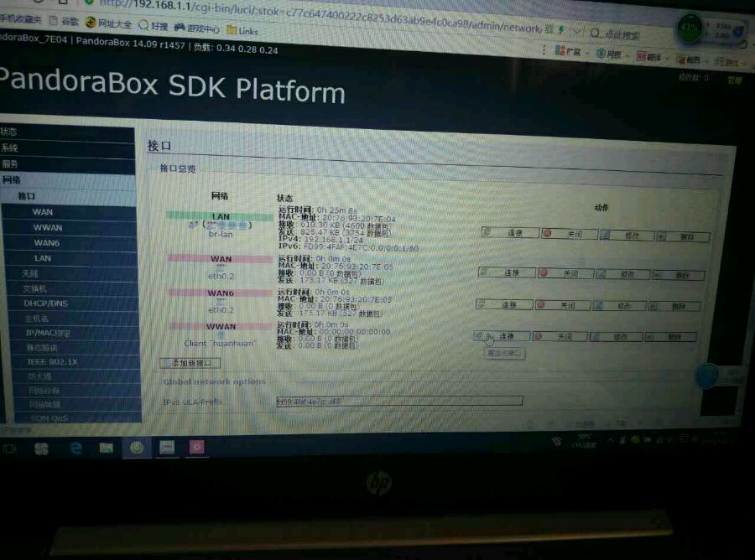Select 接口 (Interfaces) in sidebar
The height and width of the screenshot is (560, 755).
click(x=70, y=196)
